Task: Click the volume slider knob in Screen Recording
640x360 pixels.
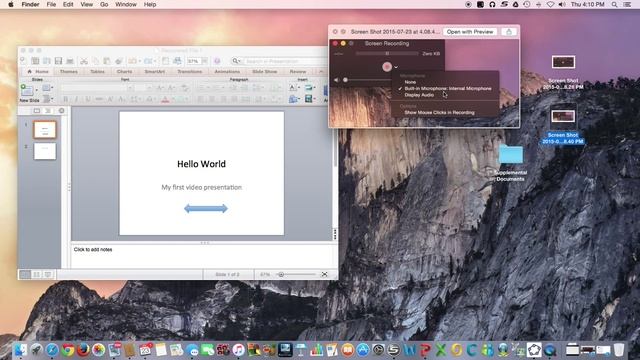Action: click(x=345, y=80)
